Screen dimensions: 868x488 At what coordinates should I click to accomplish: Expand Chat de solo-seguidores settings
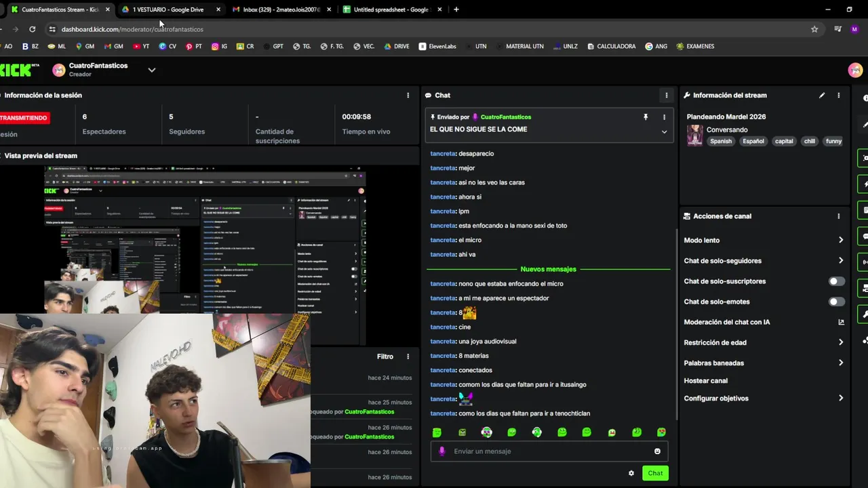click(841, 260)
